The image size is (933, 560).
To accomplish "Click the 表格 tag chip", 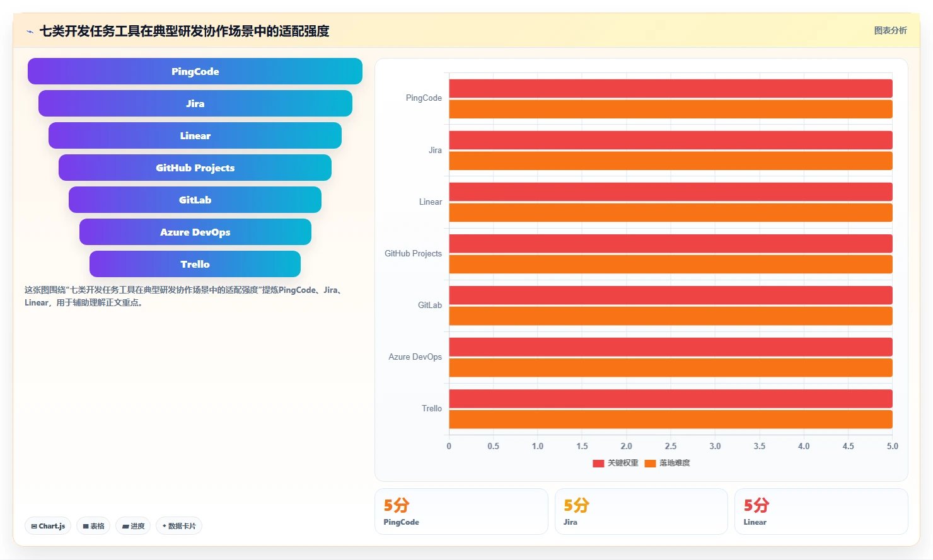I will pos(93,526).
